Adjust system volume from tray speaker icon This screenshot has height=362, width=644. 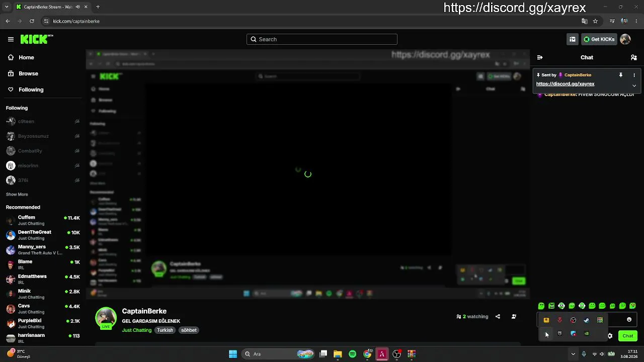[603, 354]
